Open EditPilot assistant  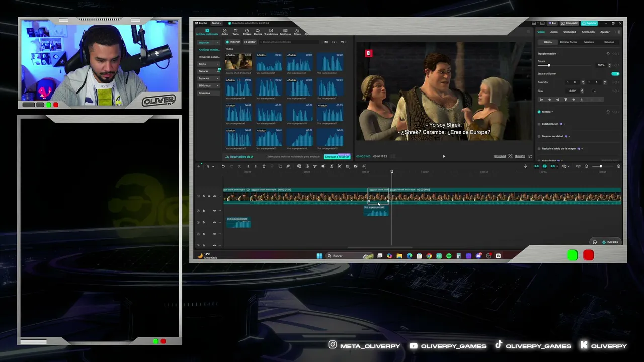click(x=610, y=242)
